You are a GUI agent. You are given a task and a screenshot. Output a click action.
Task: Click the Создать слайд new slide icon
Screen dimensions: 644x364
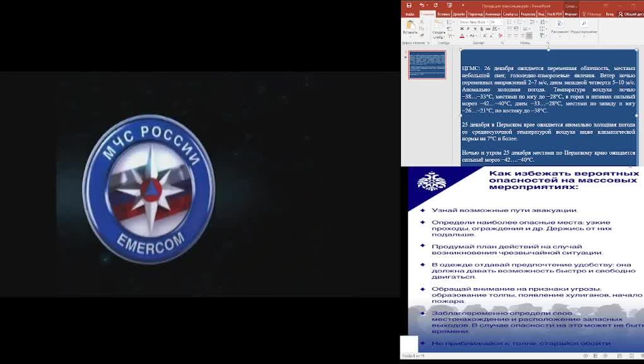(x=439, y=24)
